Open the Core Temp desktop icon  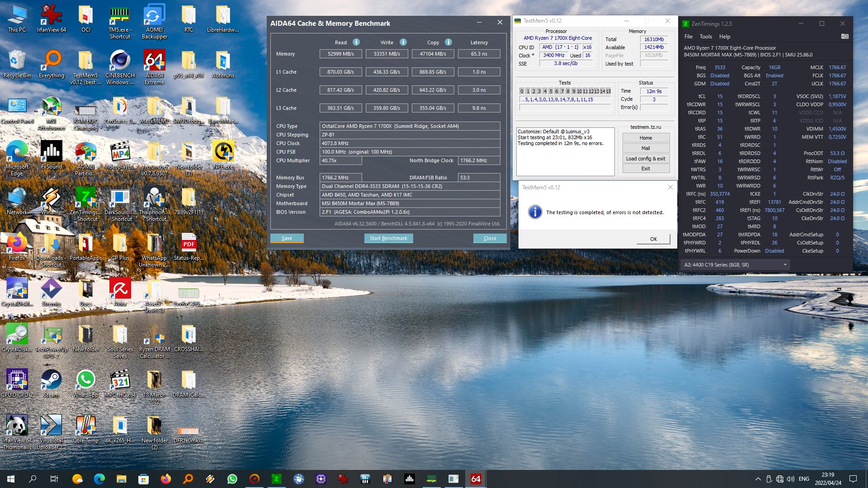(x=86, y=429)
